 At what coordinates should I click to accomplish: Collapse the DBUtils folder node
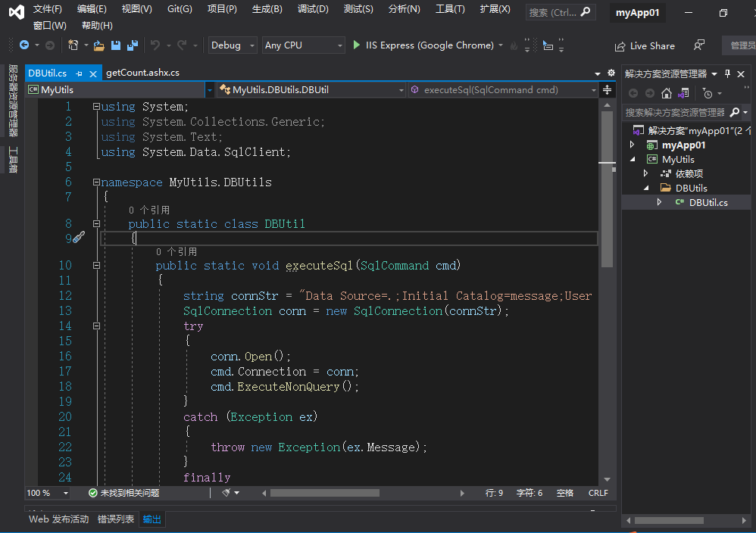click(x=646, y=188)
